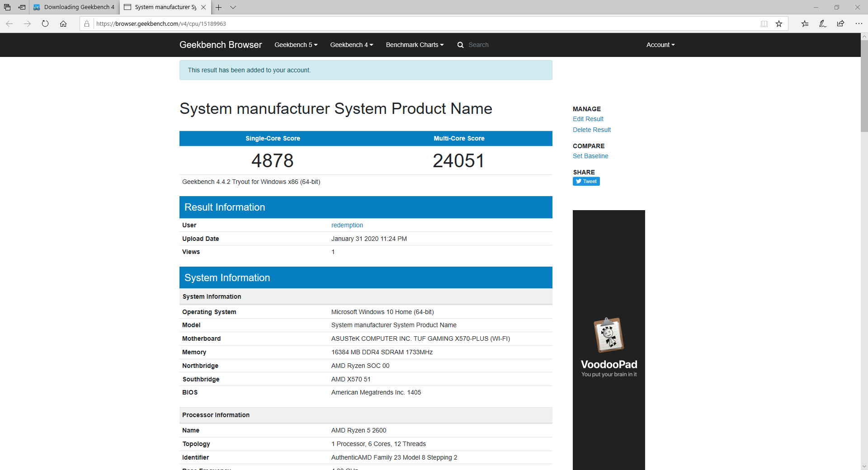Restore down the browser window
Viewport: 868px width, 470px height.
837,7
